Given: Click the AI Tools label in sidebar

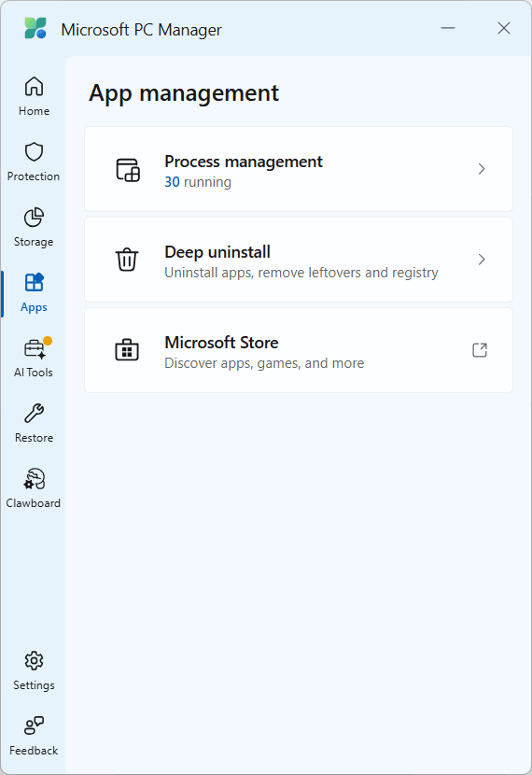Looking at the screenshot, I should click(x=33, y=373).
